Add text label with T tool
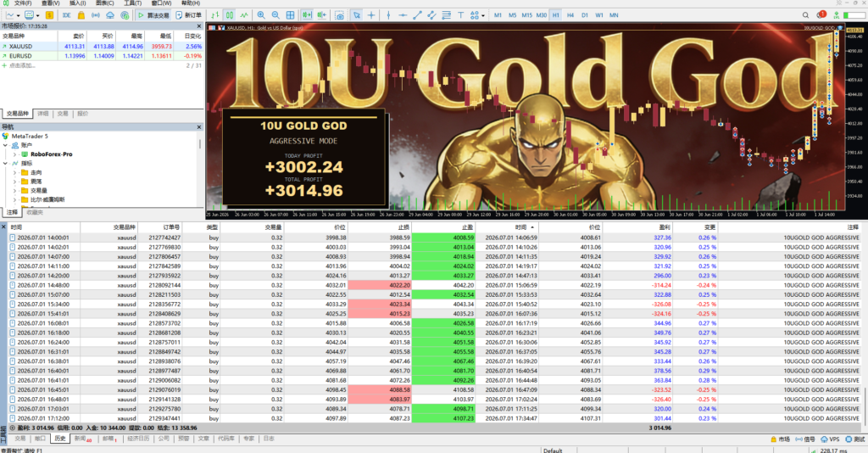This screenshot has width=868, height=453. tap(460, 15)
